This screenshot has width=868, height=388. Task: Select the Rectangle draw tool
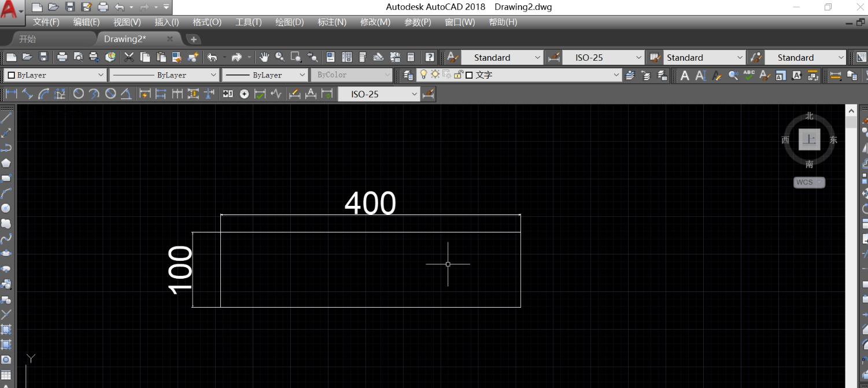(6, 178)
